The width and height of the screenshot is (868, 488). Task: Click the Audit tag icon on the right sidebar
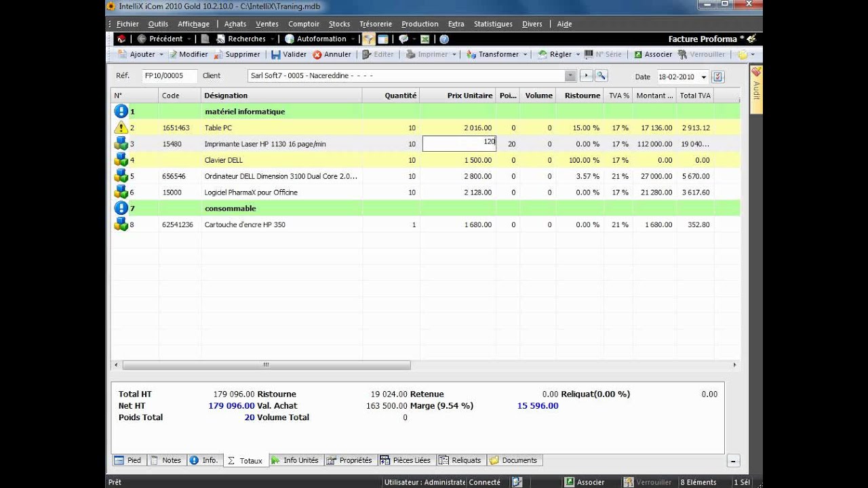pyautogui.click(x=756, y=71)
